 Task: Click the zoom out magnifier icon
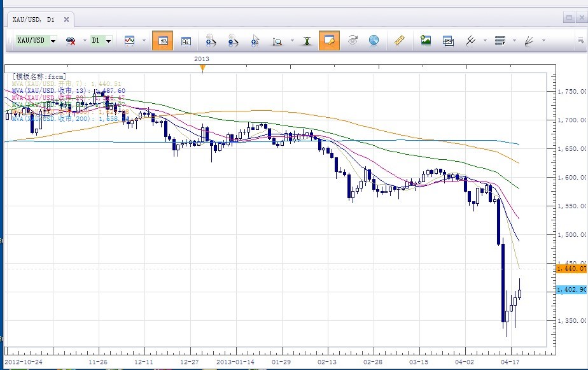point(233,41)
